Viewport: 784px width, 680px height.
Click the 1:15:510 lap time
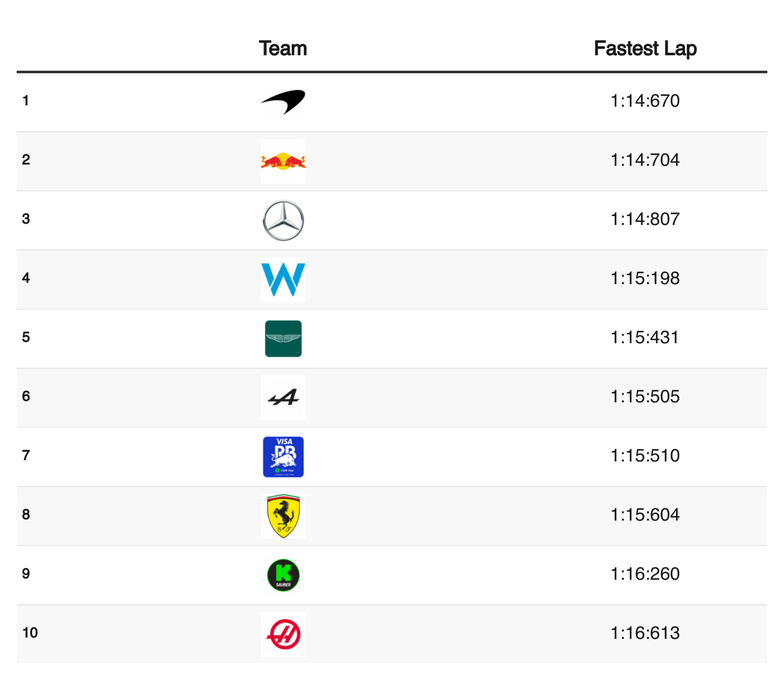click(645, 456)
